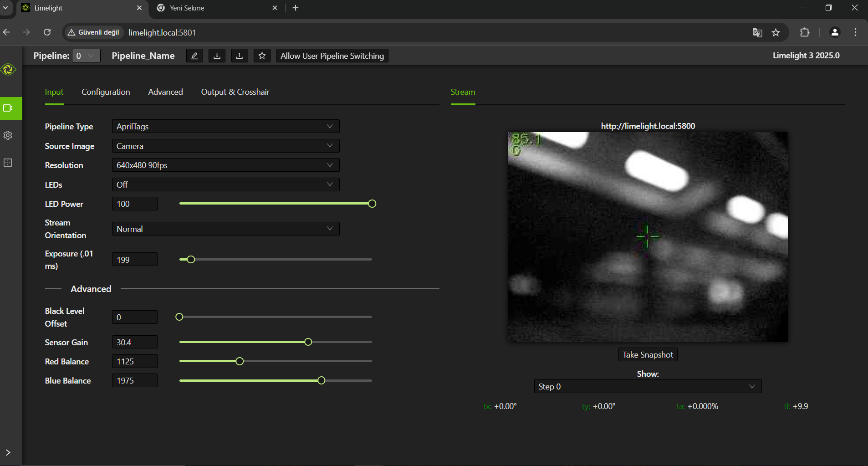
Task: Open the Show step dropdown
Action: pos(648,386)
